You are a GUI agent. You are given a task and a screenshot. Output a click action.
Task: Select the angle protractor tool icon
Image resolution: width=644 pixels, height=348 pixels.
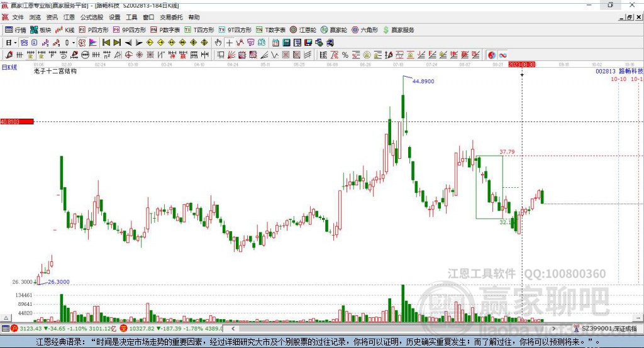(118, 55)
